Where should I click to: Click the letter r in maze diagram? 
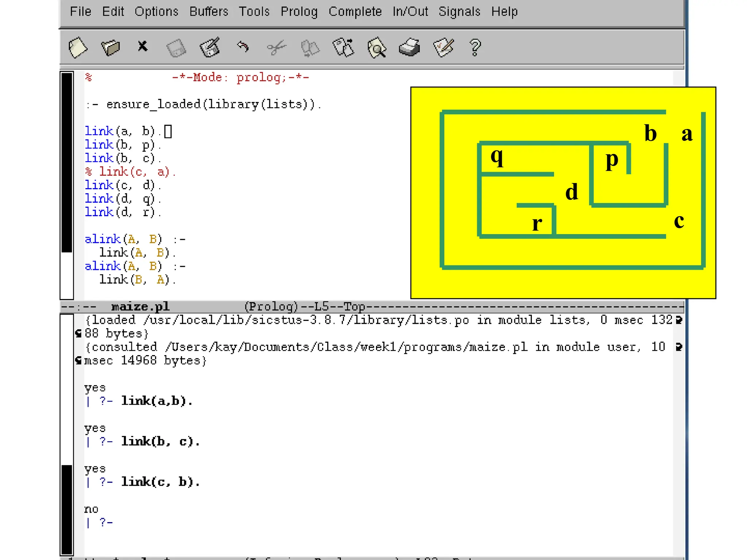(x=537, y=223)
